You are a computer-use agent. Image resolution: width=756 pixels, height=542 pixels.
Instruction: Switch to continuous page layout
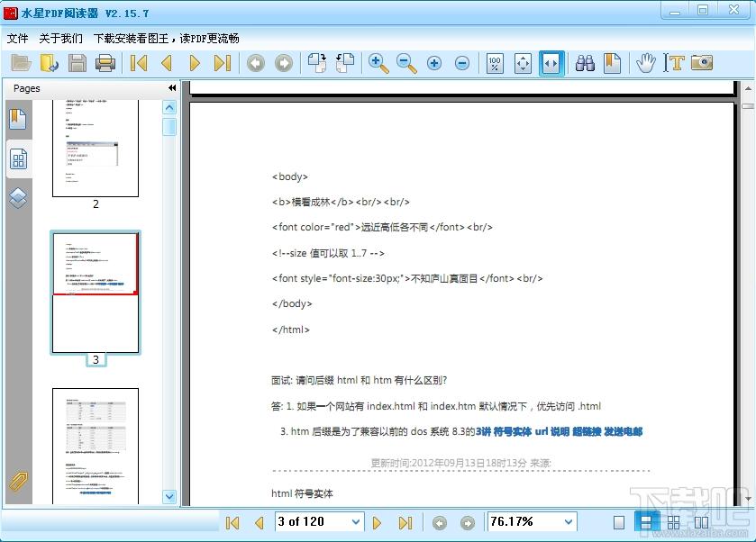[x=646, y=522]
